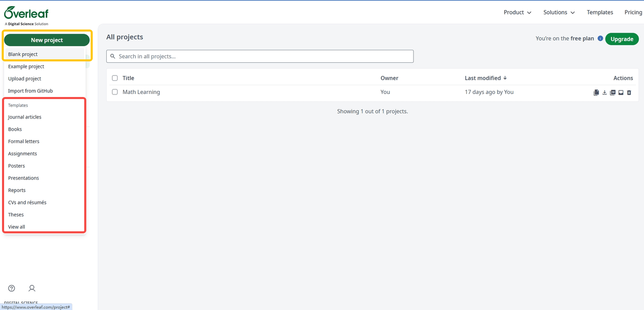Open View all templates link
The image size is (644, 310).
[16, 227]
